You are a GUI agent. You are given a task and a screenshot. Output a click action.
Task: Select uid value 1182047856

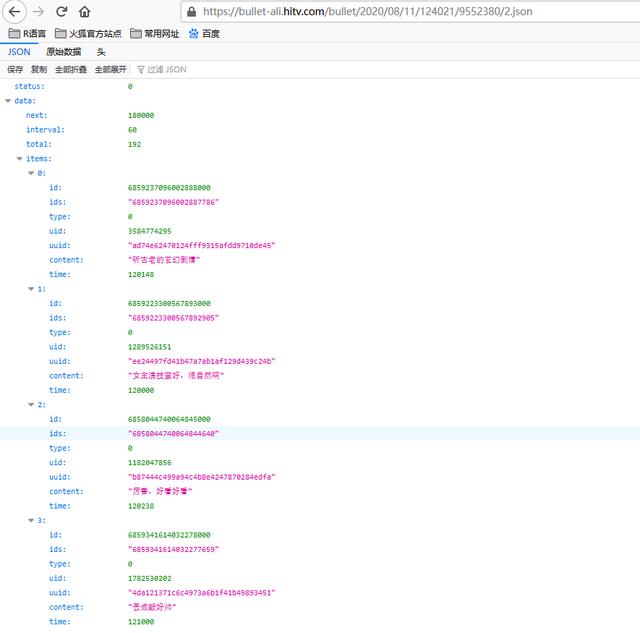pyautogui.click(x=149, y=462)
